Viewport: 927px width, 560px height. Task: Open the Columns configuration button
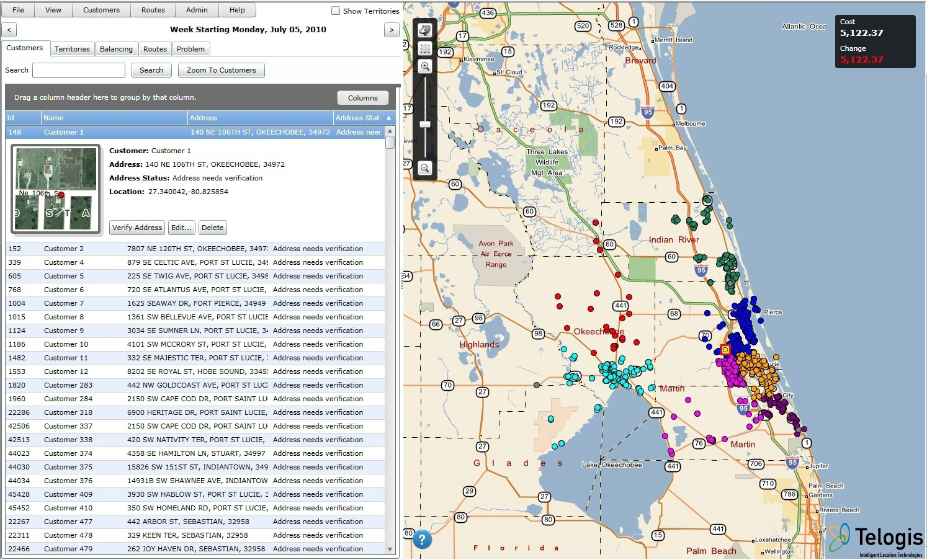coord(362,97)
